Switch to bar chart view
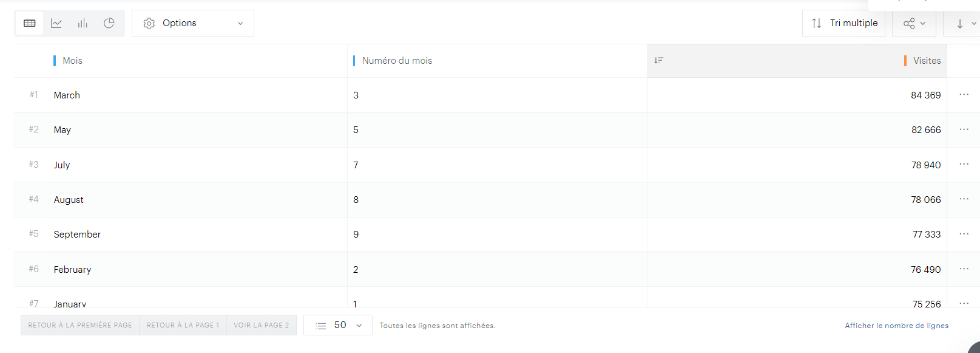Image resolution: width=980 pixels, height=353 pixels. pyautogui.click(x=83, y=23)
